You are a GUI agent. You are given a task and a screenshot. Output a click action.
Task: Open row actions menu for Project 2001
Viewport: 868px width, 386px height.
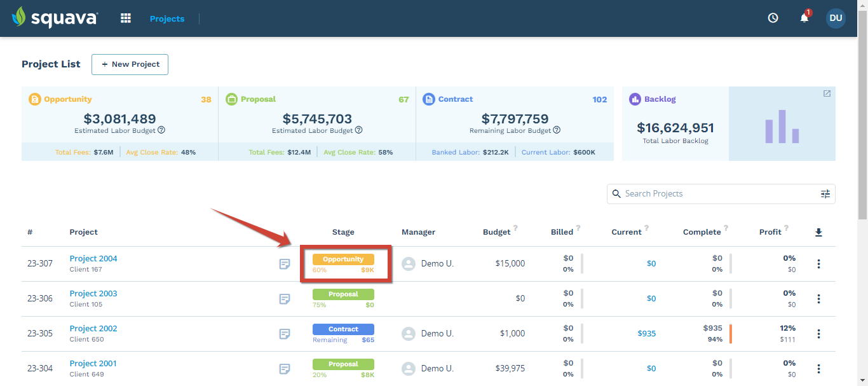pyautogui.click(x=818, y=368)
